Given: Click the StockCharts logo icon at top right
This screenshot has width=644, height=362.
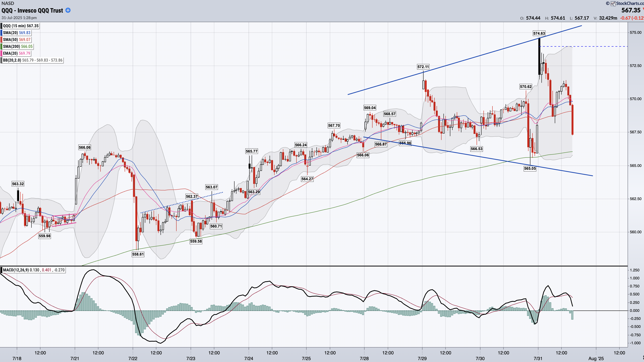Looking at the screenshot, I should [613, 3].
